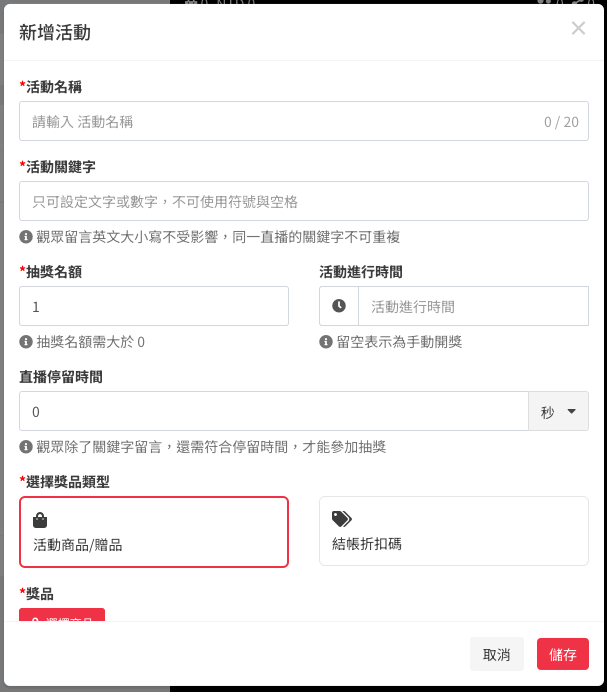Image resolution: width=607 pixels, height=692 pixels.
Task: Focus the 活動名稱 text field
Action: pyautogui.click(x=280, y=121)
